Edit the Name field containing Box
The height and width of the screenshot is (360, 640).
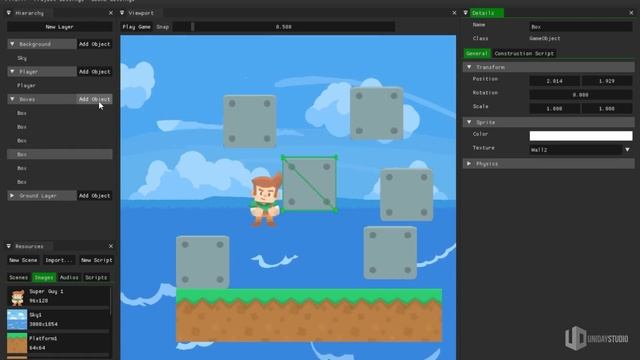coord(581,27)
